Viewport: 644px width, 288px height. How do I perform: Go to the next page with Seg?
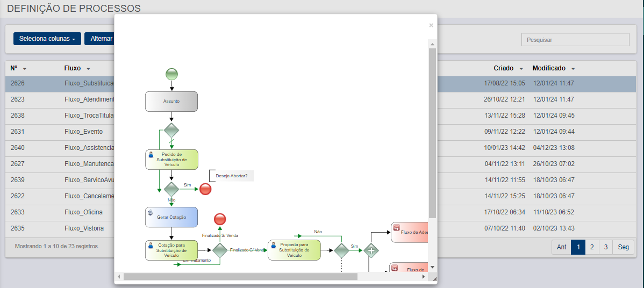(623, 247)
